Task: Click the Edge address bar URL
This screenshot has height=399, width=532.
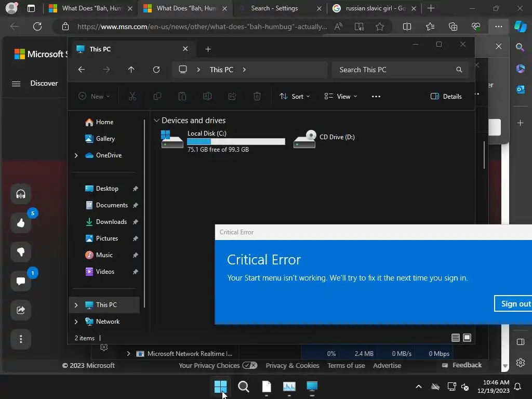Action: [202, 26]
